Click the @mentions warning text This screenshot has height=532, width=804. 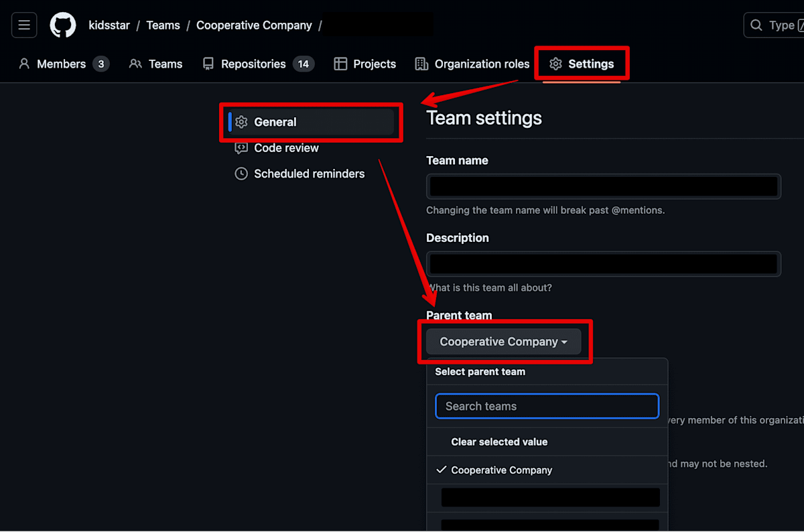coord(545,210)
